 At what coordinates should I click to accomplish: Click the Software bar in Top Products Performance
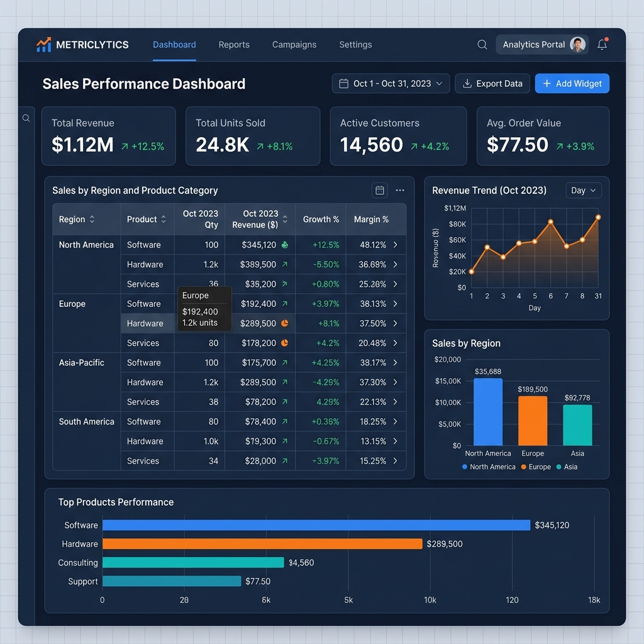click(316, 525)
